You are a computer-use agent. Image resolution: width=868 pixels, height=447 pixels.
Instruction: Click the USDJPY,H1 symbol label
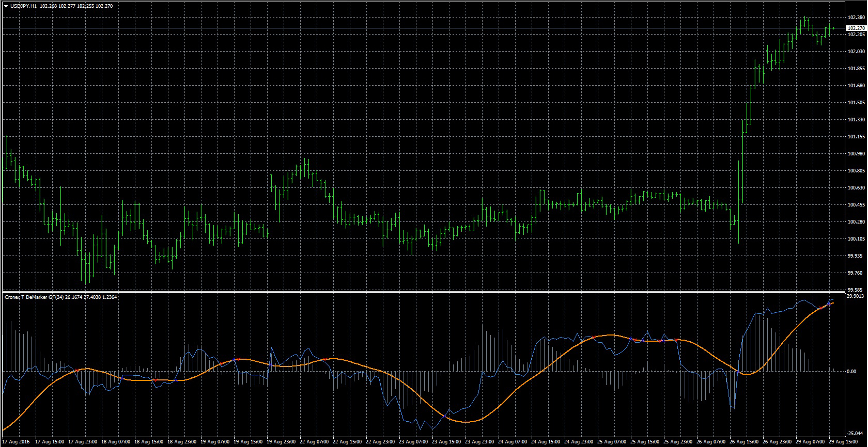click(23, 6)
